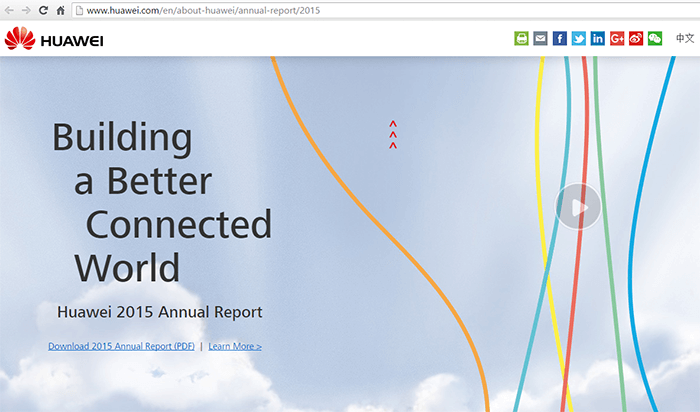
Task: Click the browser forward arrow
Action: pos(26,10)
